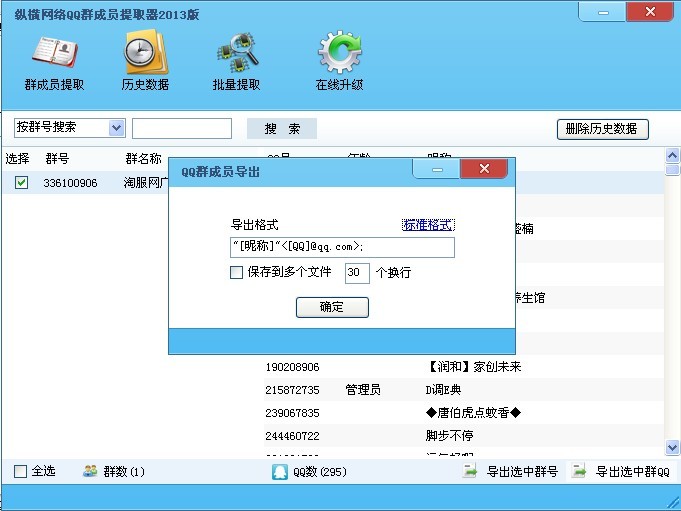Select member row 215872735
This screenshot has height=511, width=681.
click(x=463, y=390)
